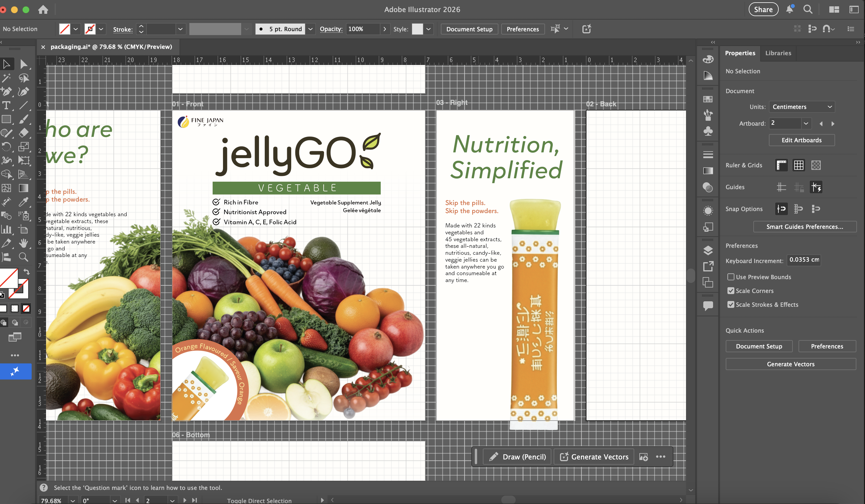Screen dimensions: 865x504
Task: Open Comments panel icon in dock
Action: [x=708, y=306]
